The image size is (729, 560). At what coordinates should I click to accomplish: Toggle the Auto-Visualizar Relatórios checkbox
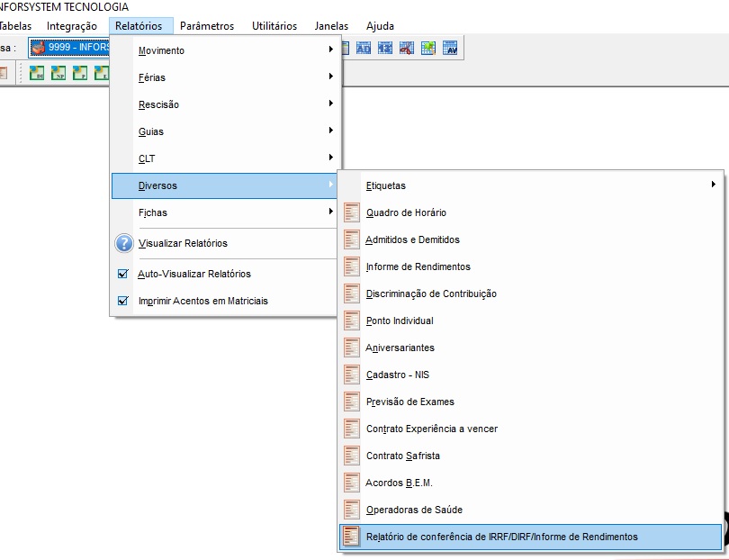tap(122, 274)
